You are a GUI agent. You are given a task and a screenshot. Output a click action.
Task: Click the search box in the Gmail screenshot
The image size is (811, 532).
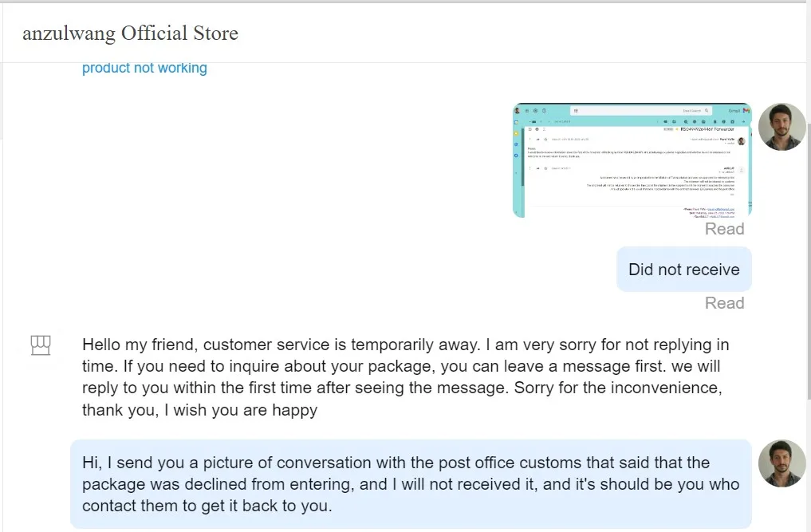[x=630, y=111]
